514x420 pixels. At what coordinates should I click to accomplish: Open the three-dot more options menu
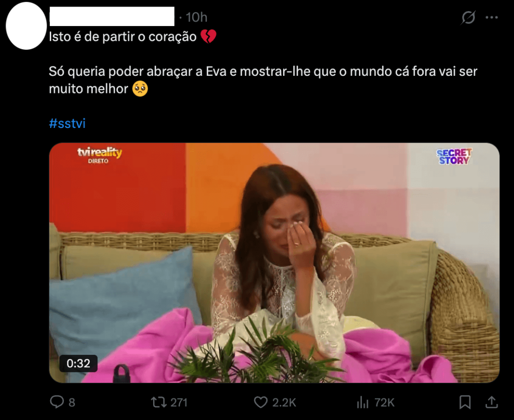click(x=491, y=18)
